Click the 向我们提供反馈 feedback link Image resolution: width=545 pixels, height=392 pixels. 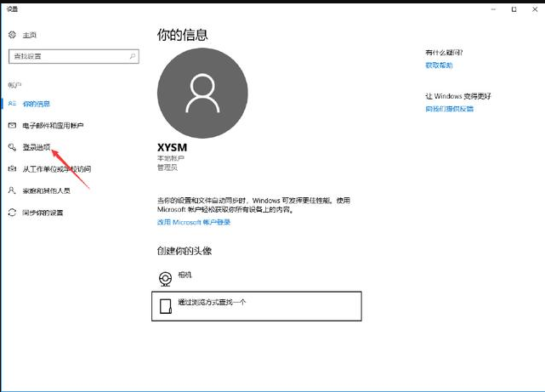click(x=449, y=109)
